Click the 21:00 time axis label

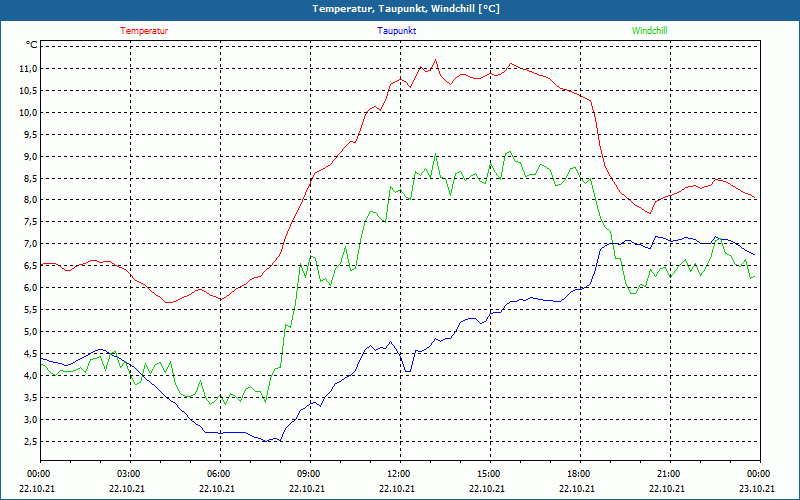pyautogui.click(x=670, y=473)
